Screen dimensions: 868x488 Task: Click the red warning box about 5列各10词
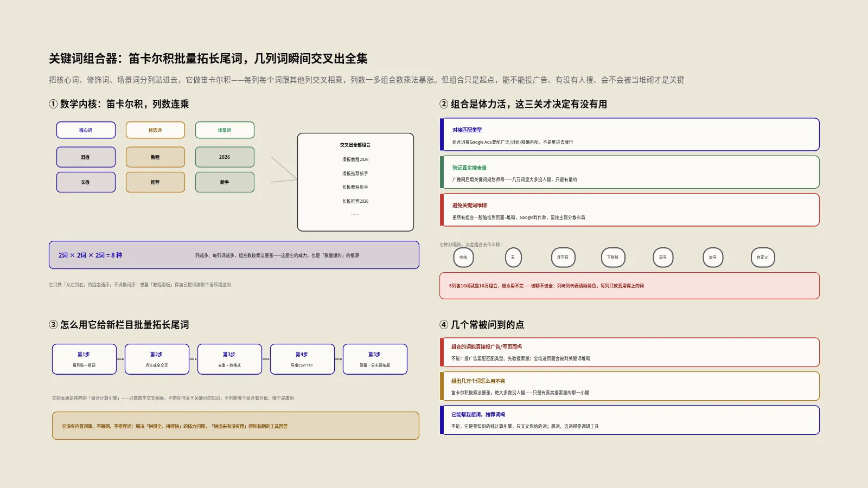tap(629, 286)
